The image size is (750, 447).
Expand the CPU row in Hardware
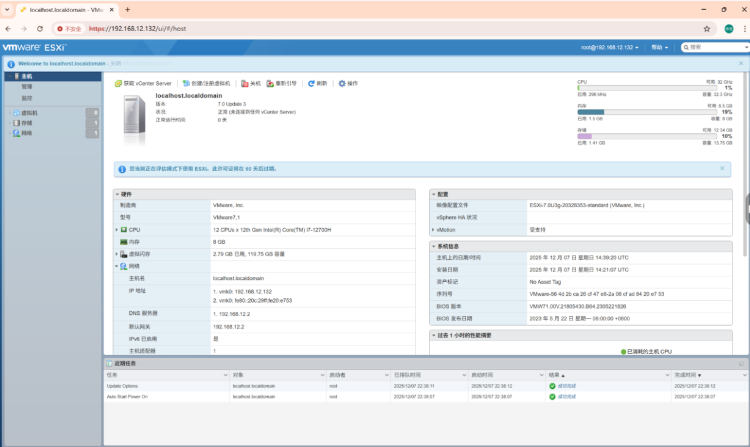(x=116, y=230)
